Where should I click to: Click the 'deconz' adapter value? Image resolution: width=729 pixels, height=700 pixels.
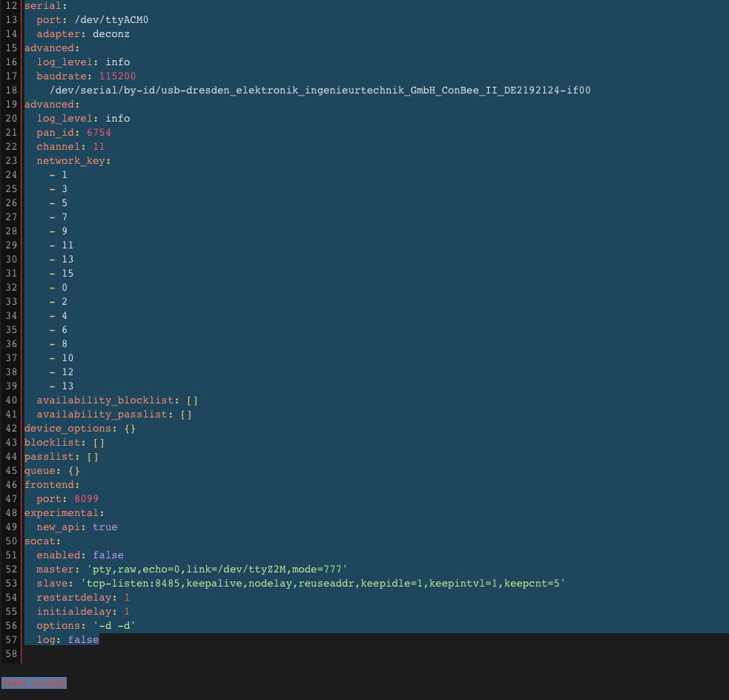pyautogui.click(x=111, y=34)
